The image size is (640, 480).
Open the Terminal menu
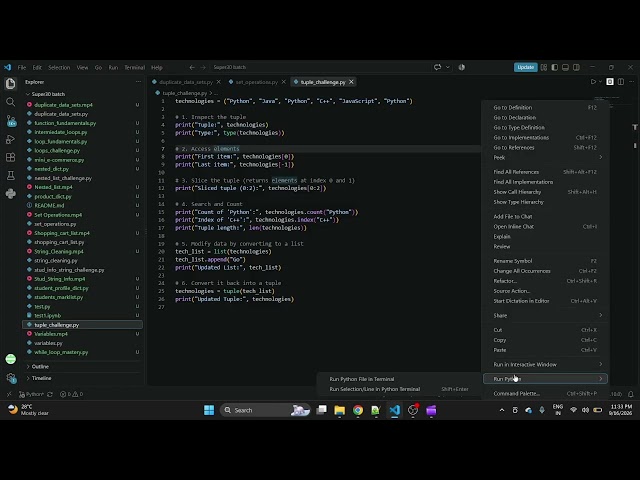(x=134, y=67)
